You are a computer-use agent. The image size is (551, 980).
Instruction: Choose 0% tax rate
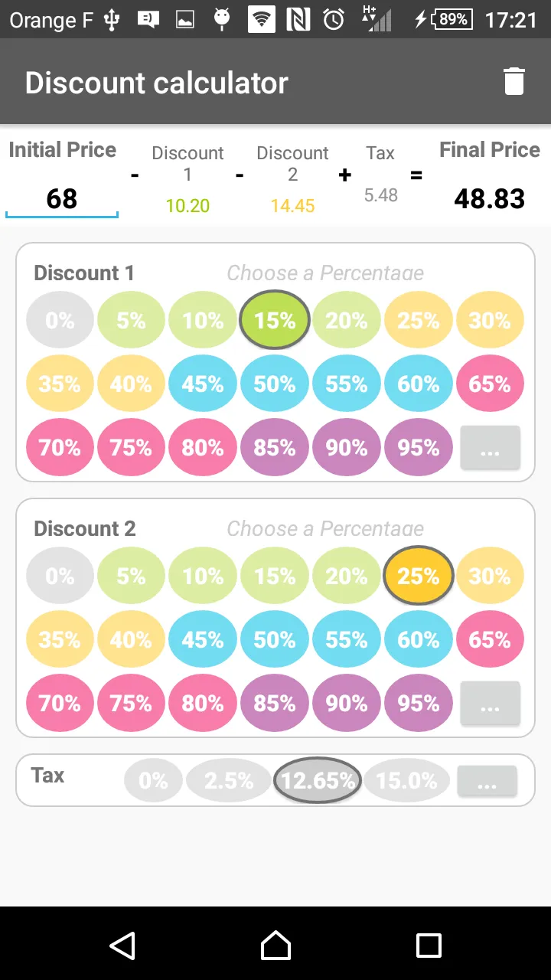tap(153, 780)
